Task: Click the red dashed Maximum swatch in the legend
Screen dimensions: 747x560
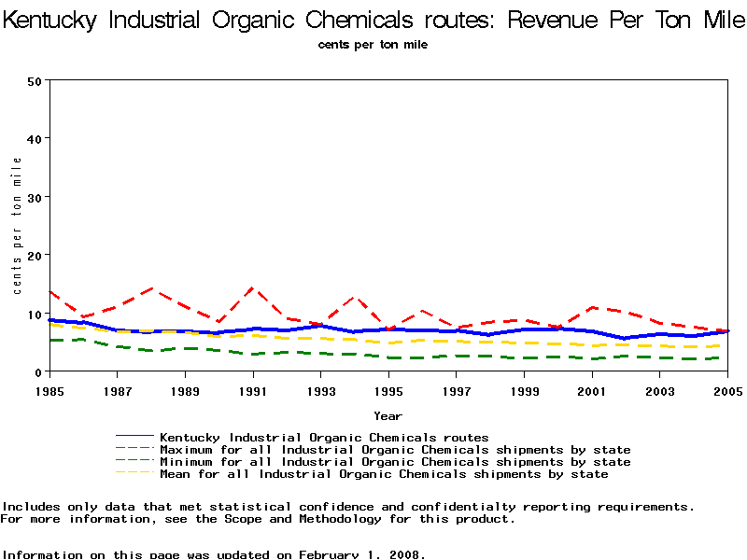Action: 134,450
